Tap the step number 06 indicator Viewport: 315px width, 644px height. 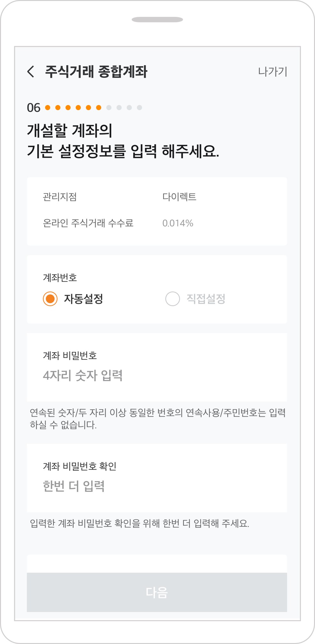point(33,108)
